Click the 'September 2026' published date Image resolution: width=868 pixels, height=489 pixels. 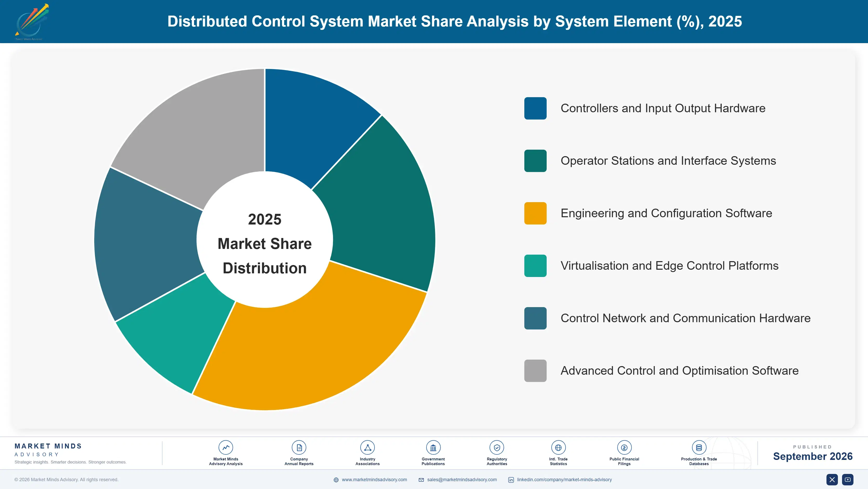(813, 456)
